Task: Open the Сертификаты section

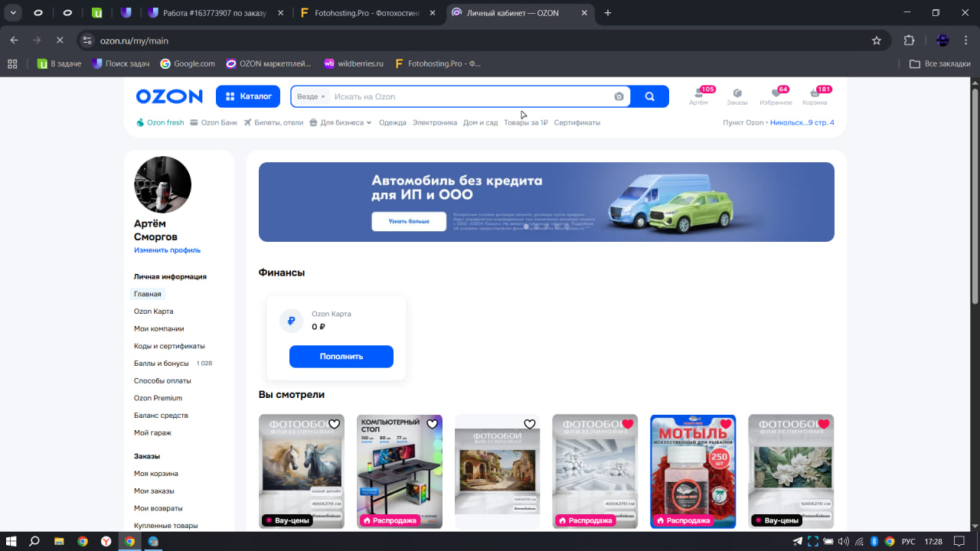Action: 577,122
